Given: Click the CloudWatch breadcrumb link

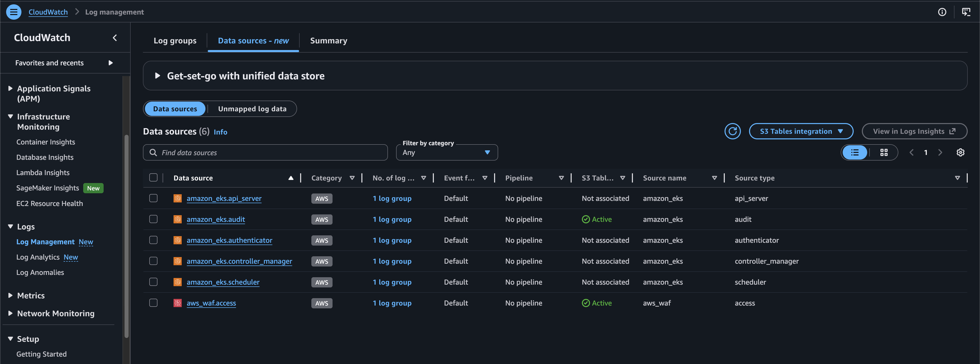Looking at the screenshot, I should [x=48, y=12].
